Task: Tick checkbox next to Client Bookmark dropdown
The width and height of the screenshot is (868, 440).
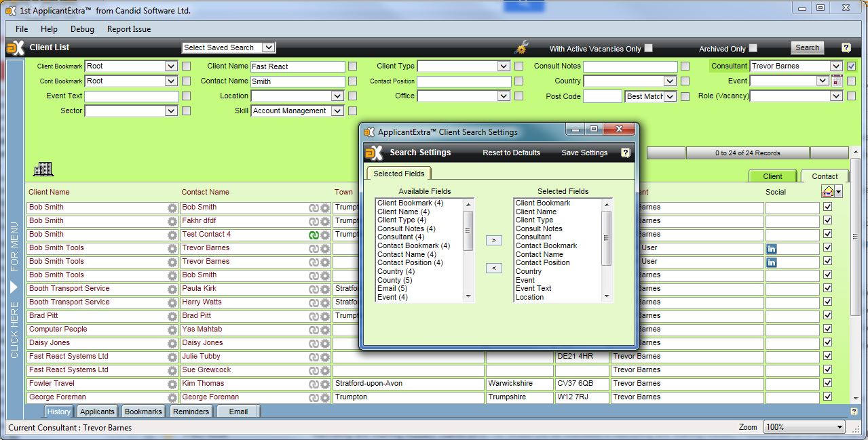Action: point(186,66)
